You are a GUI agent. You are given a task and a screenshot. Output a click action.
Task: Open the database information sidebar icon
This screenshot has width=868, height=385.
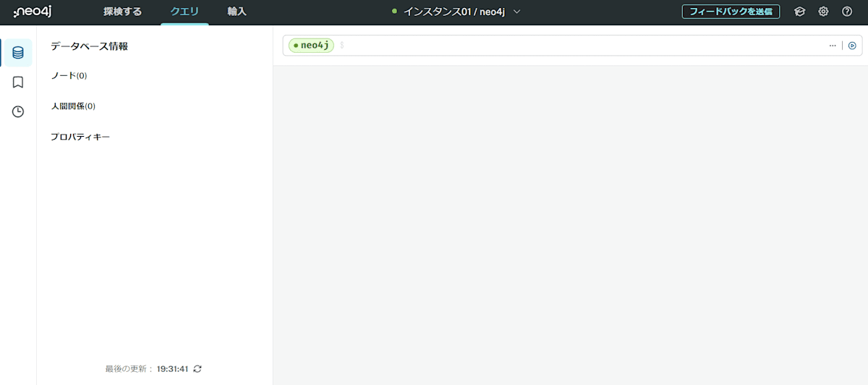[x=18, y=53]
